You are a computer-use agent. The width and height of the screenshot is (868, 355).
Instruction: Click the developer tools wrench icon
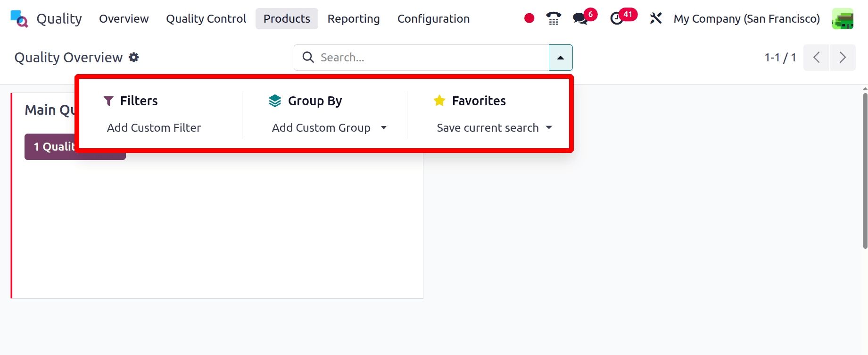pos(655,18)
